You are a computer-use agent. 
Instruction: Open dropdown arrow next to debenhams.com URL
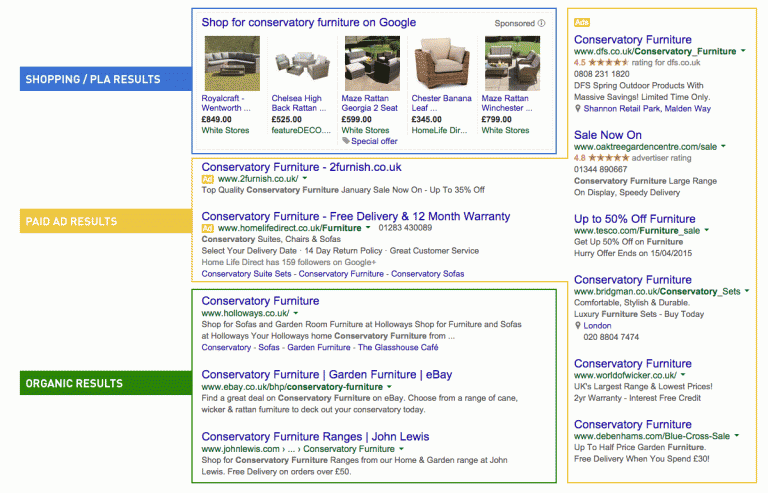(737, 436)
